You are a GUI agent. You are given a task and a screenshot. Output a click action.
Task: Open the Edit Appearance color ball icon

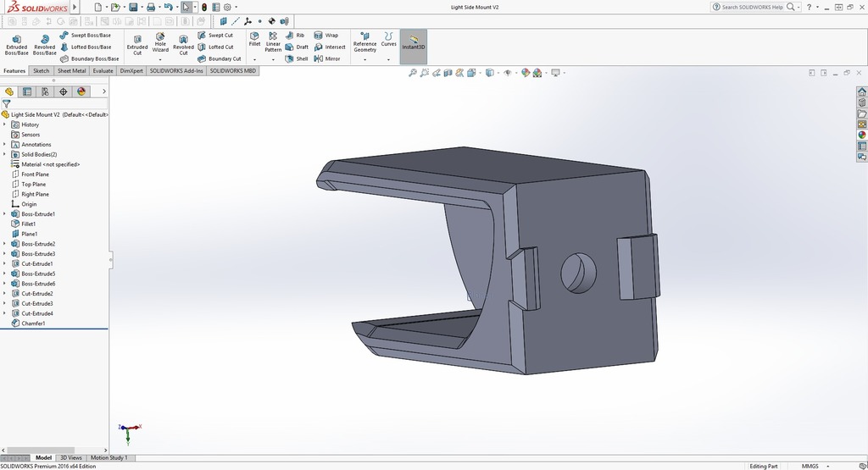(x=526, y=73)
